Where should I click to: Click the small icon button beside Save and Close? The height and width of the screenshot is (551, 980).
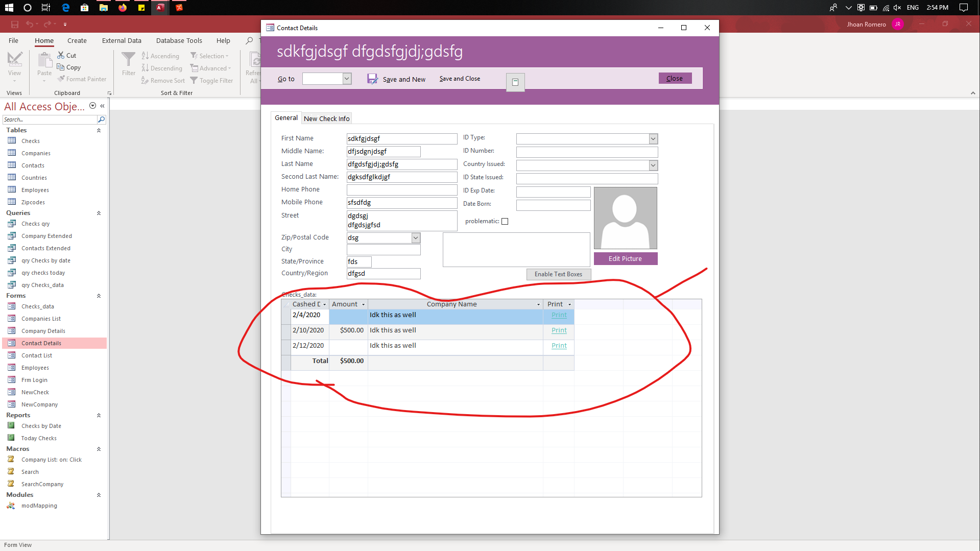[x=515, y=82]
